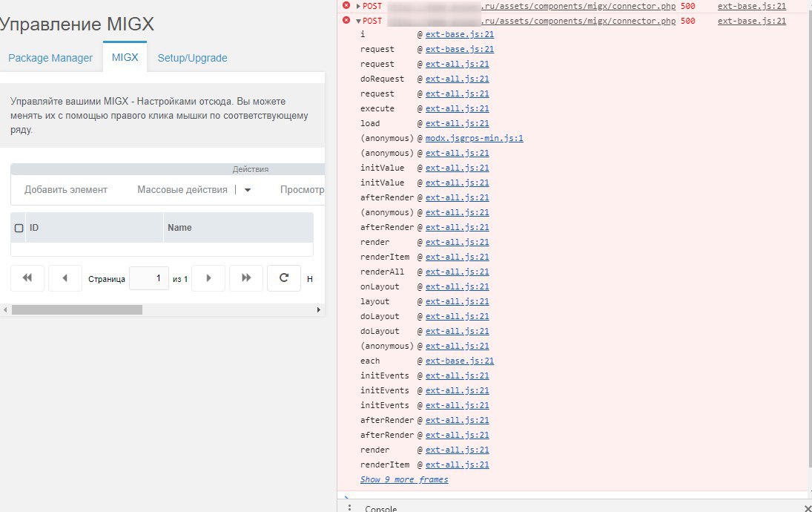Click 'onLayout' frame name
The height and width of the screenshot is (512, 812).
380,286
